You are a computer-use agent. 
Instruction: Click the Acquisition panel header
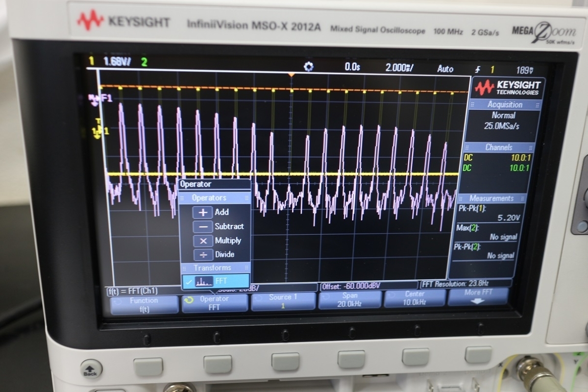[x=505, y=104]
